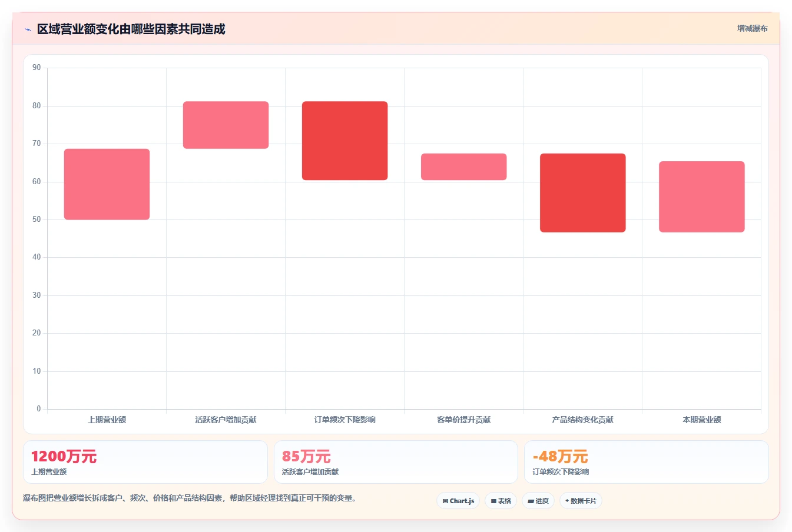This screenshot has height=532, width=792.
Task: Click the 上期营业额 x-axis label
Action: click(107, 420)
